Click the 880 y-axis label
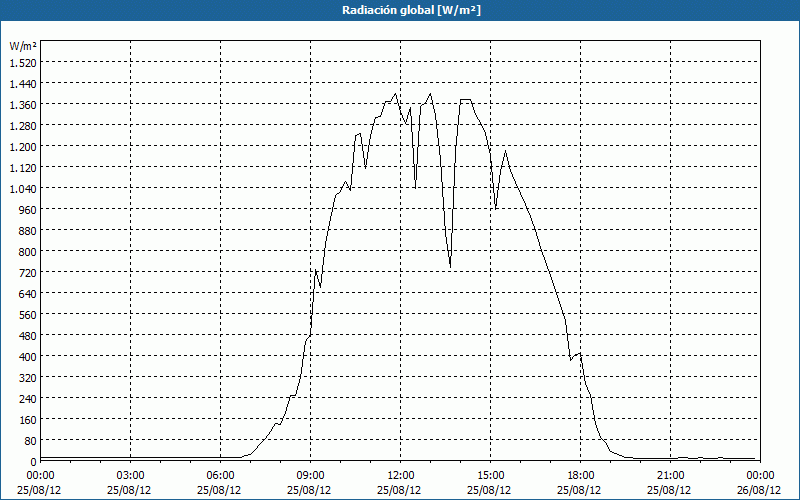 click(29, 231)
